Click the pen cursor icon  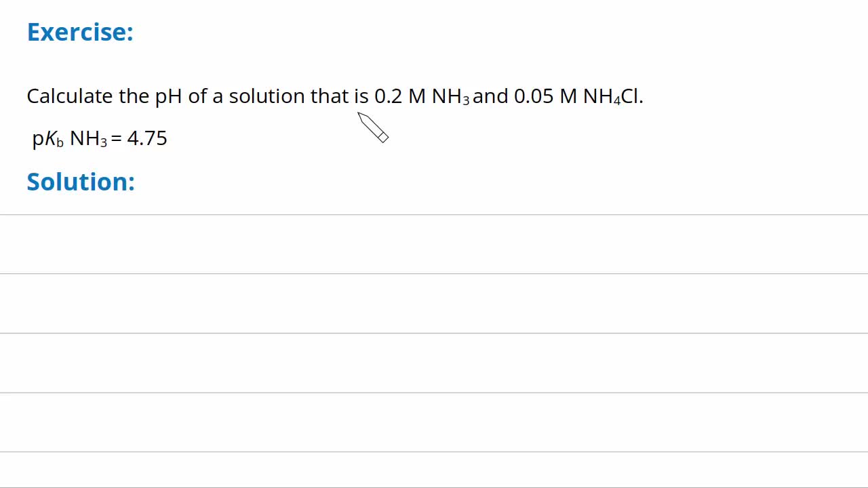tap(372, 127)
